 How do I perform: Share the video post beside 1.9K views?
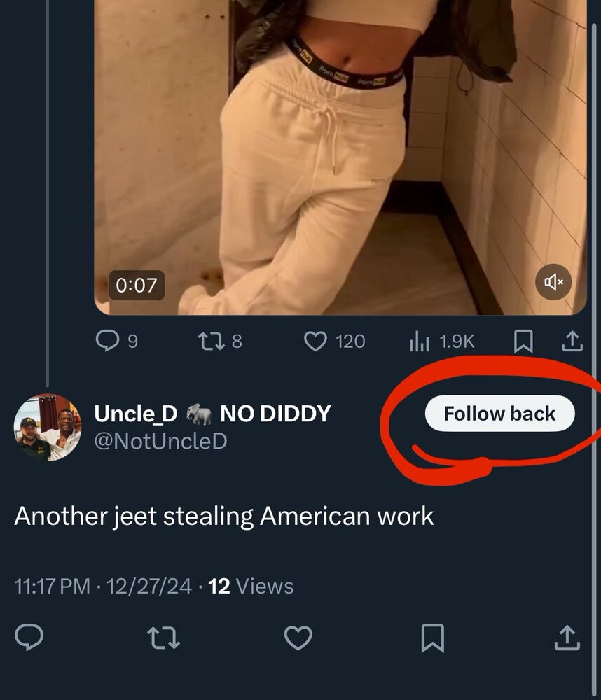pos(572,341)
